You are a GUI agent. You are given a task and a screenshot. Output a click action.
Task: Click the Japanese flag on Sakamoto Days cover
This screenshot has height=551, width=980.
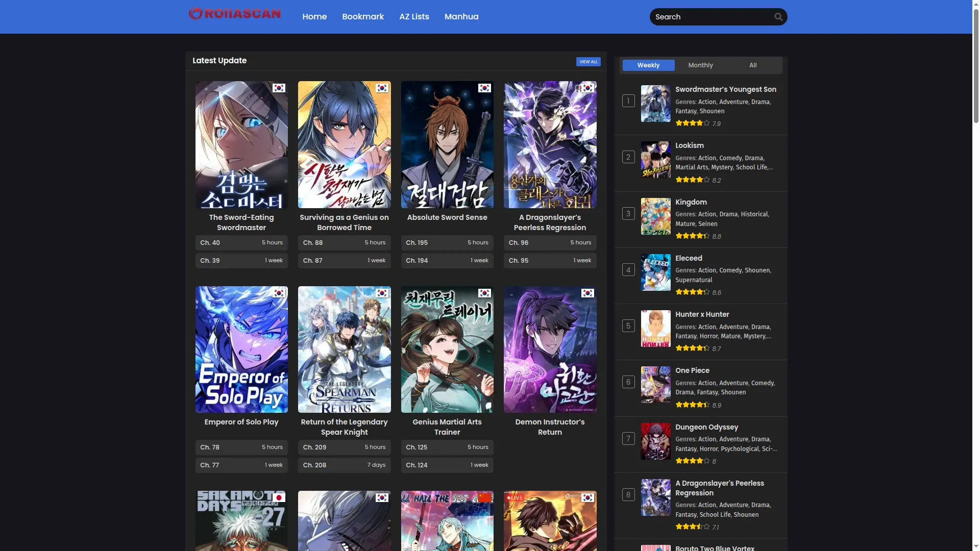click(279, 497)
